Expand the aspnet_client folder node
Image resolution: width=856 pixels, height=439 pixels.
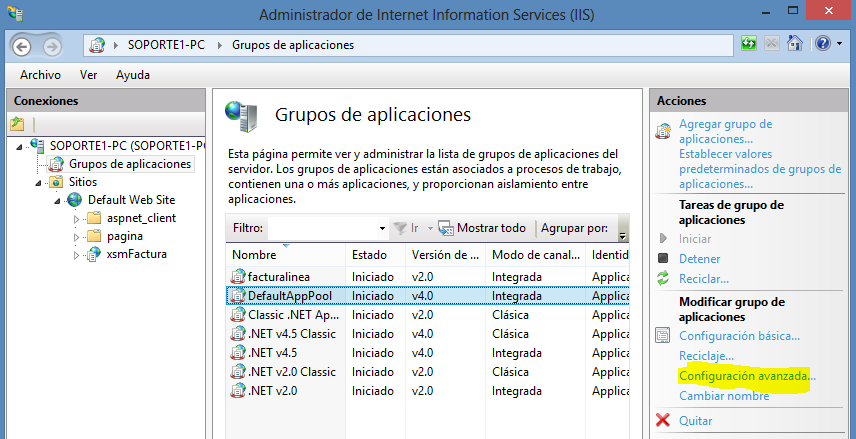pyautogui.click(x=76, y=218)
